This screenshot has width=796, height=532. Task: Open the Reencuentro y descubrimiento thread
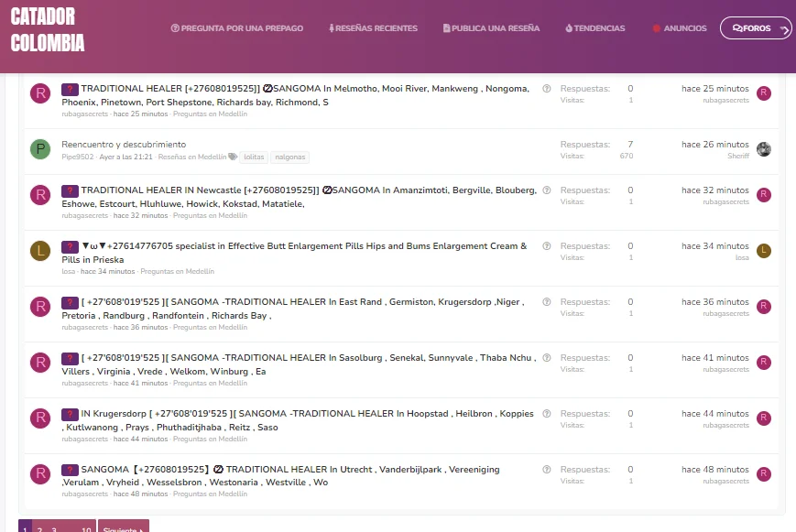[x=124, y=144]
